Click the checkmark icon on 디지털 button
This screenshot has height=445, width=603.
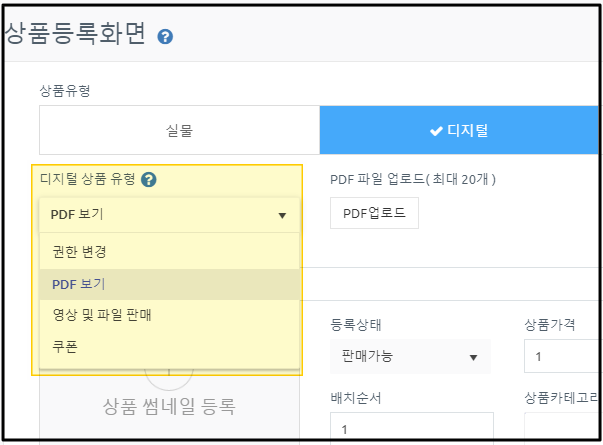[x=436, y=131]
